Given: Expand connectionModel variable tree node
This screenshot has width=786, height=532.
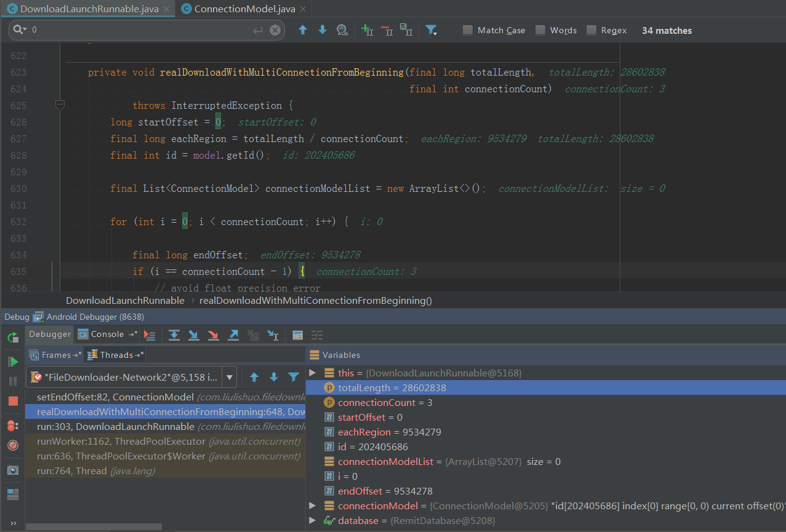Looking at the screenshot, I should pos(312,506).
